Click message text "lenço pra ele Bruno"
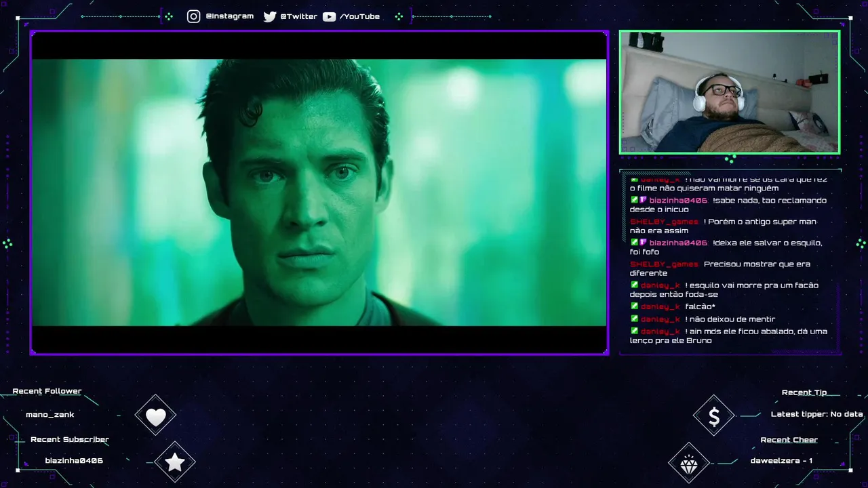 671,340
